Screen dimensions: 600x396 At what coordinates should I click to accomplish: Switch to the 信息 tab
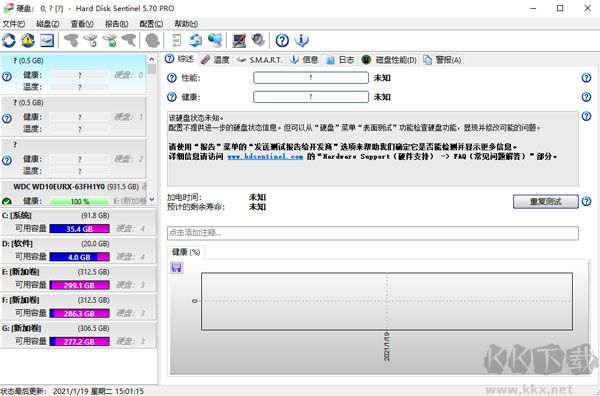tap(305, 60)
